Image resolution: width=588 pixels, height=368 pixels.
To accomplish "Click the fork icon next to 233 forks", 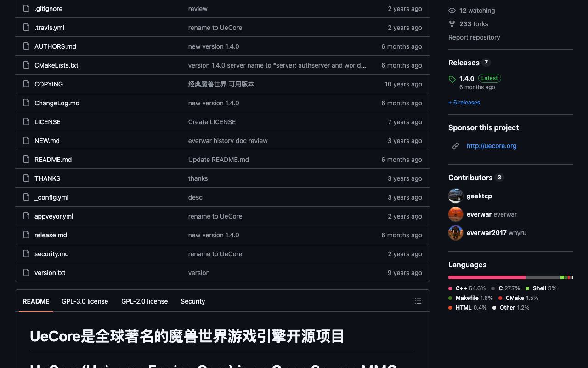I will click(452, 24).
